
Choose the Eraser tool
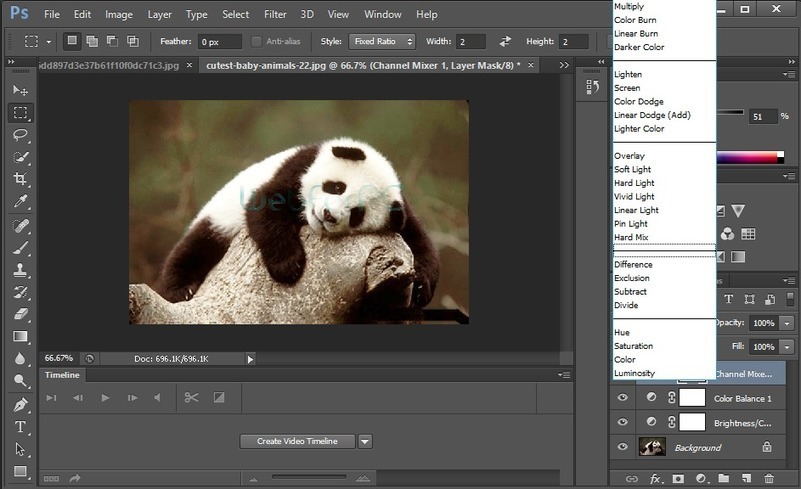click(20, 314)
